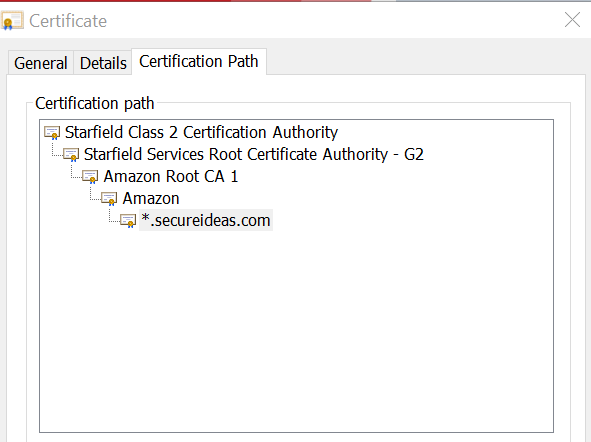Click the Certificate title text
Viewport: 591px width, 442px height.
tap(68, 21)
